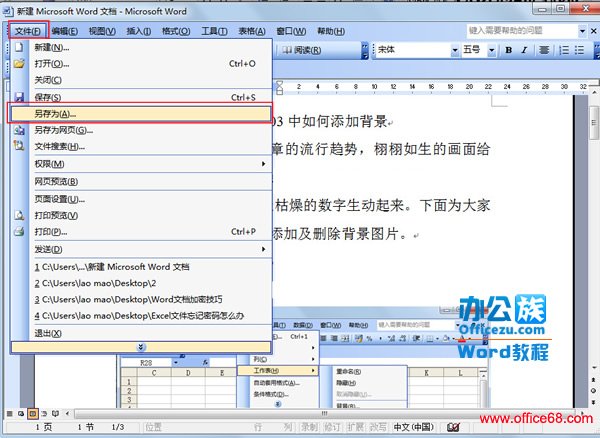
Task: Select 另存为(A)... menu entry
Action: coord(141,114)
